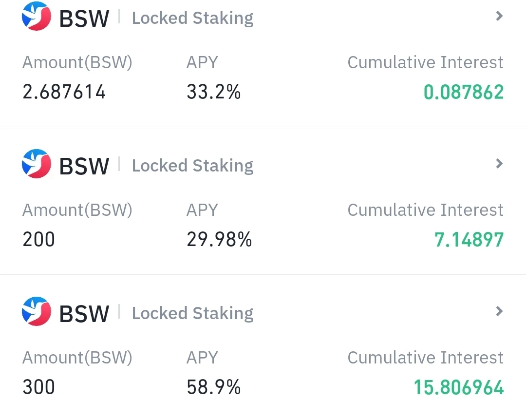Open details chevron for 300 BSW staking

pyautogui.click(x=500, y=311)
